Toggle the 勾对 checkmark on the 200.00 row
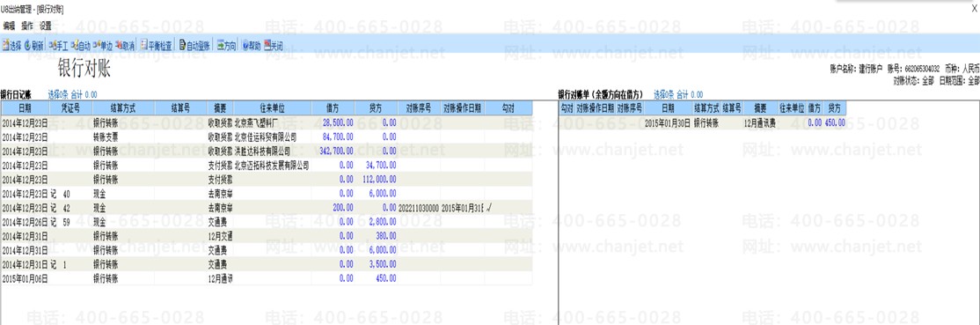Image resolution: width=980 pixels, height=325 pixels. 508,207
